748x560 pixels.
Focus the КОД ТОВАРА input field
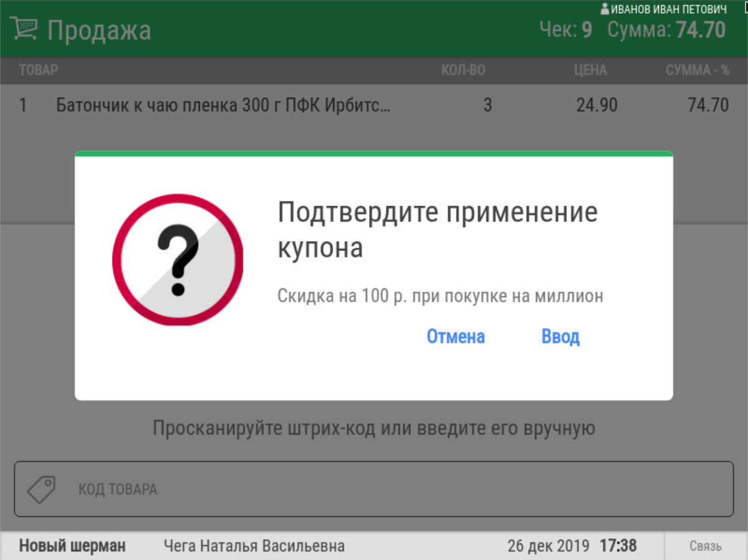point(374,489)
